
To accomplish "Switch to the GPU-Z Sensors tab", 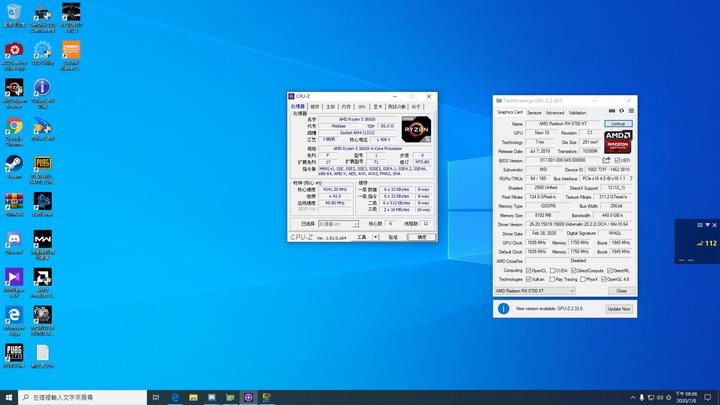I will [534, 112].
